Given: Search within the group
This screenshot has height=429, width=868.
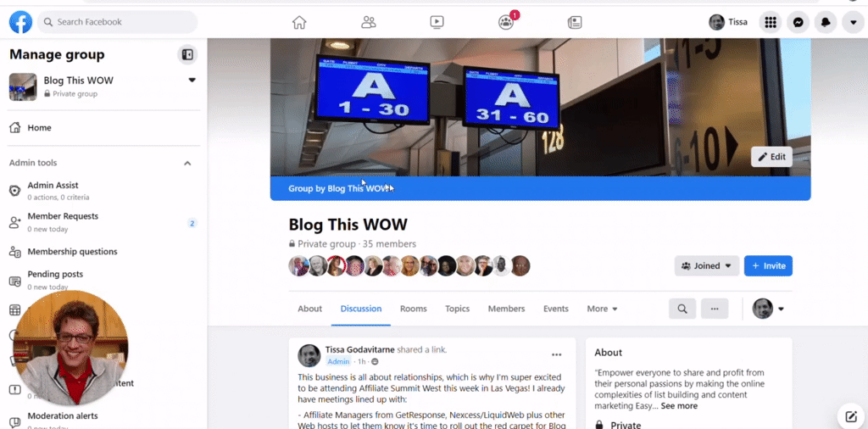Looking at the screenshot, I should pos(682,309).
